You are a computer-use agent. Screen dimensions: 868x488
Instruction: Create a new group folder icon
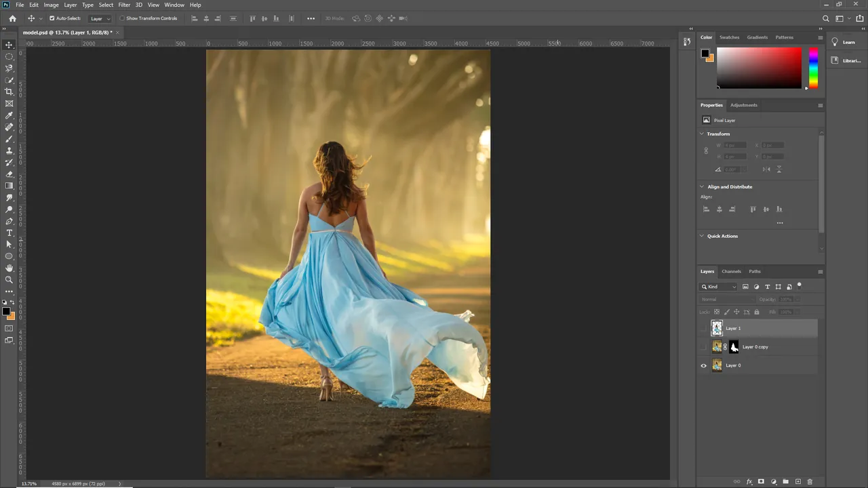785,482
